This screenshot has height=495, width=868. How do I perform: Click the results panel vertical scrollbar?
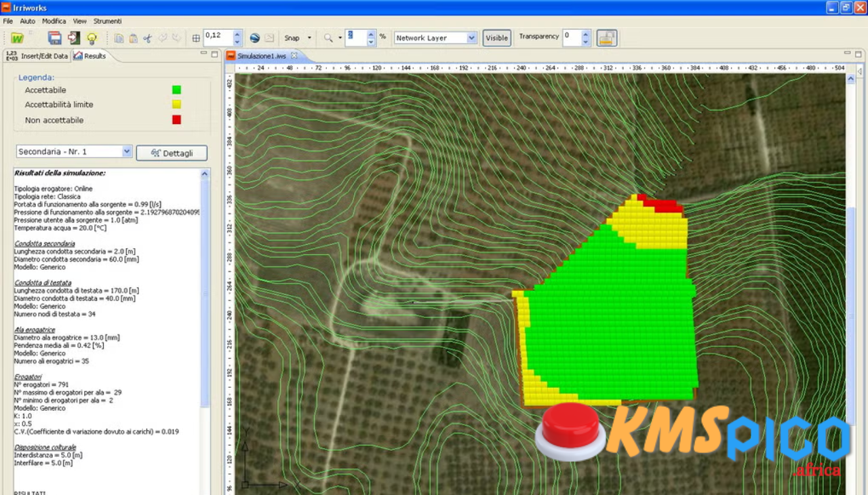[x=205, y=294]
